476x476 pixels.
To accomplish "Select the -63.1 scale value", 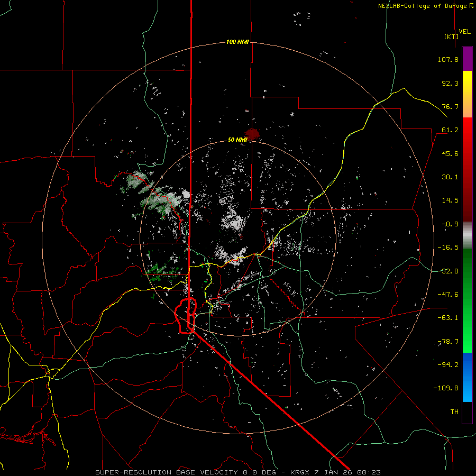I will point(448,318).
